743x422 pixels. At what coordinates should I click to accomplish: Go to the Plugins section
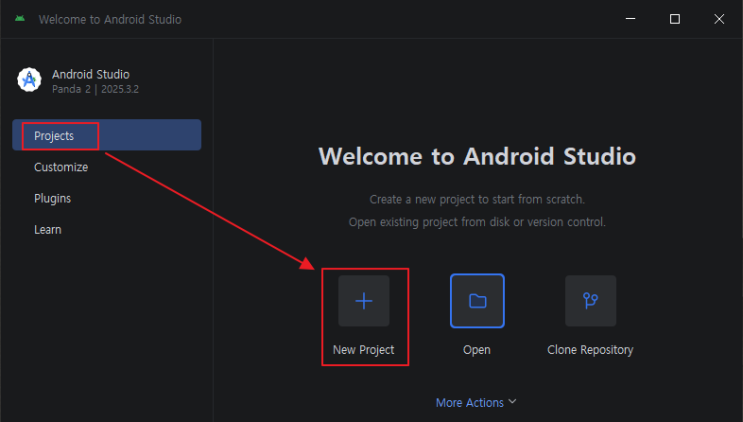(x=53, y=198)
